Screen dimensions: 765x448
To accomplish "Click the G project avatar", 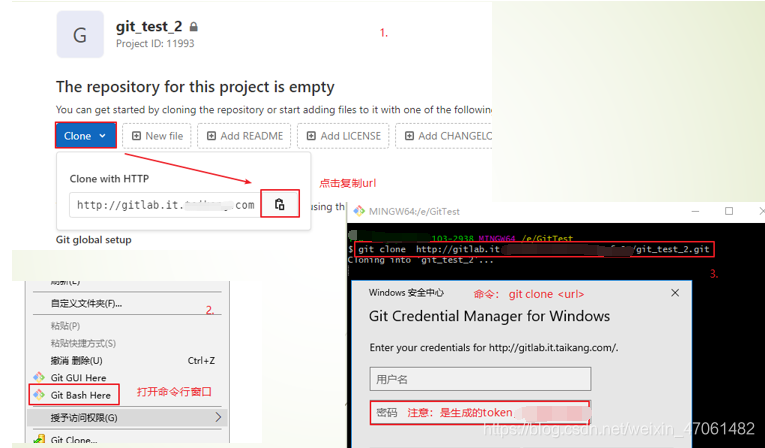I will point(80,35).
